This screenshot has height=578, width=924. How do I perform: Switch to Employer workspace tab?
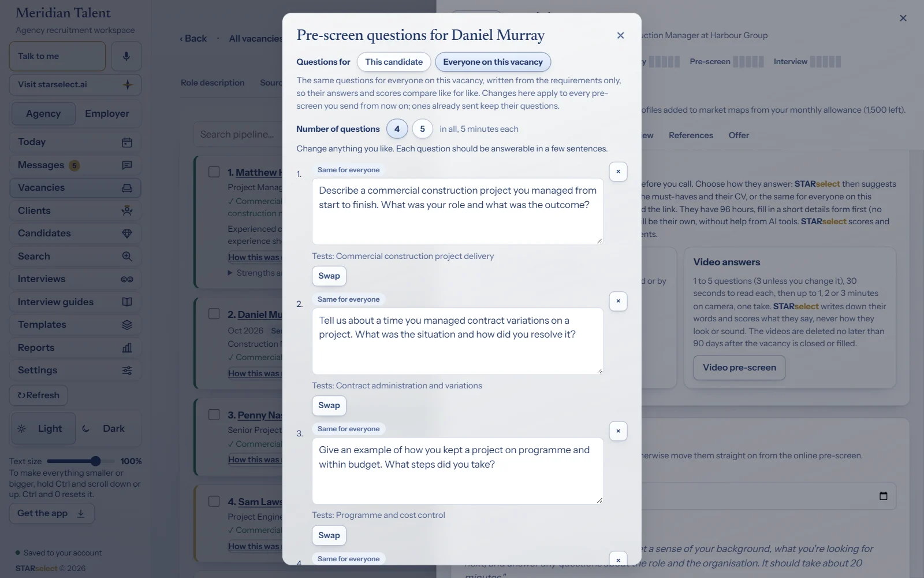[107, 113]
